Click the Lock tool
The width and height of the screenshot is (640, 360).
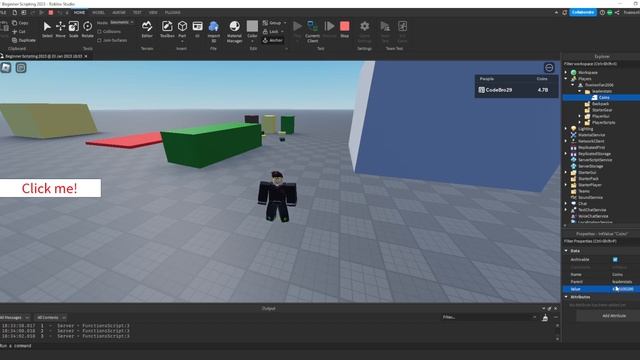[270, 31]
